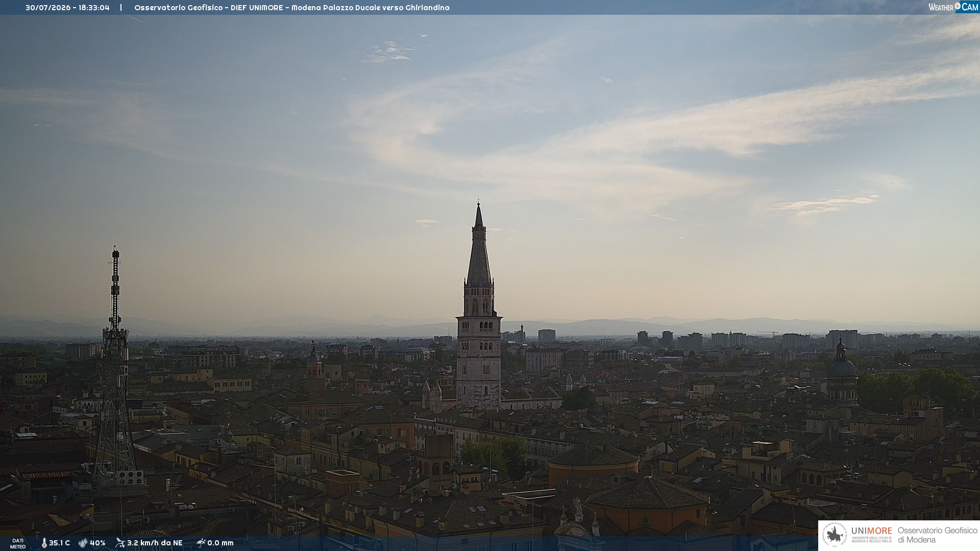Click the humidity value 40%
Image resolution: width=980 pixels, height=551 pixels.
tap(97, 543)
